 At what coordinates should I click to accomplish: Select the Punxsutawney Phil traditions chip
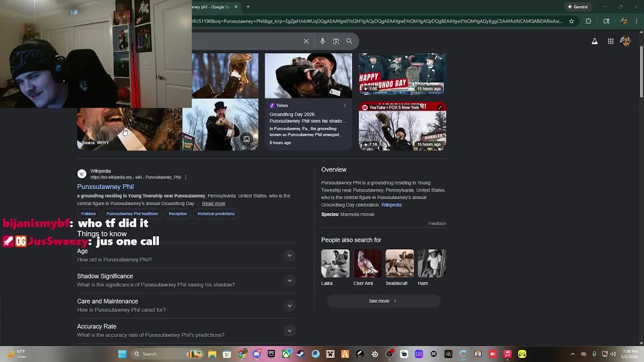pyautogui.click(x=132, y=214)
